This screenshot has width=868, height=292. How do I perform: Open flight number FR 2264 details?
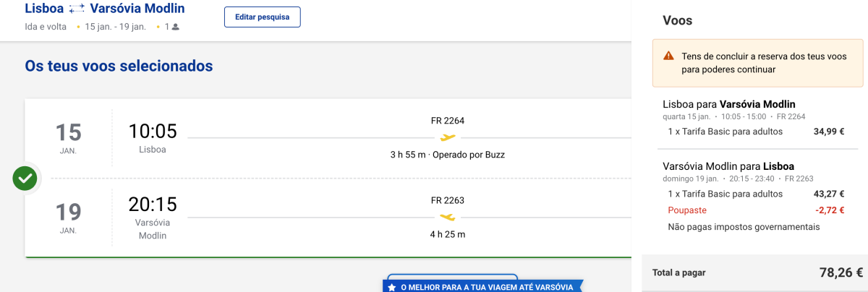click(448, 121)
